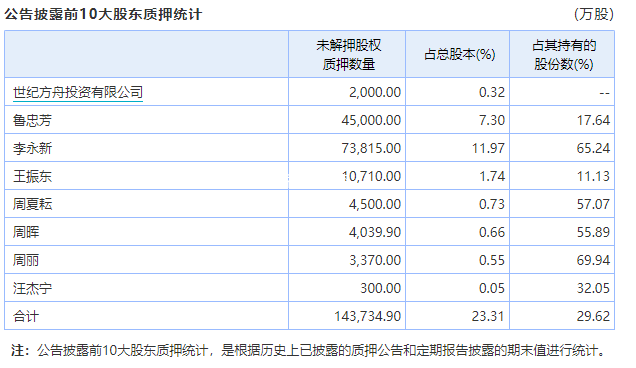Click the 143,734.90 total pledged value
Image resolution: width=636 pixels, height=368 pixels.
pyautogui.click(x=367, y=316)
